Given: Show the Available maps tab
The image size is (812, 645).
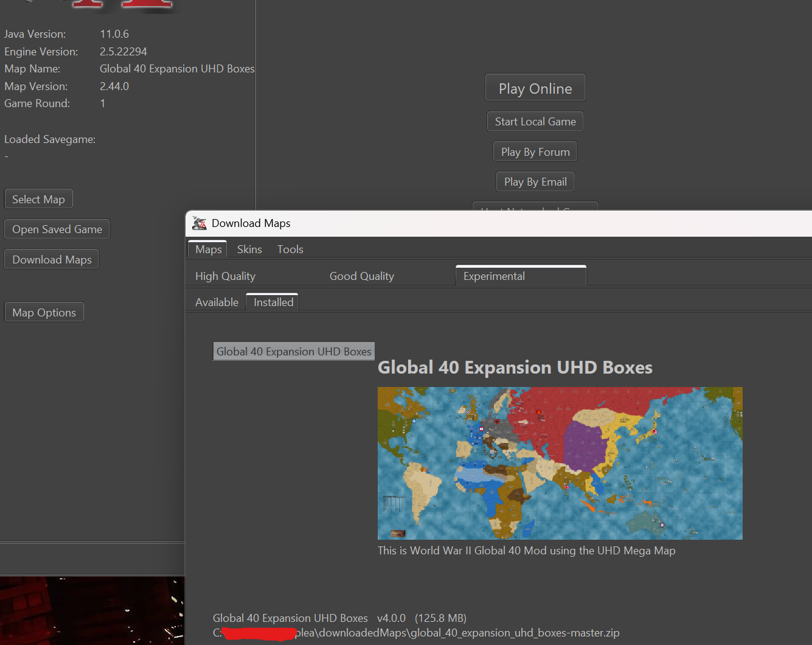Looking at the screenshot, I should click(x=217, y=302).
